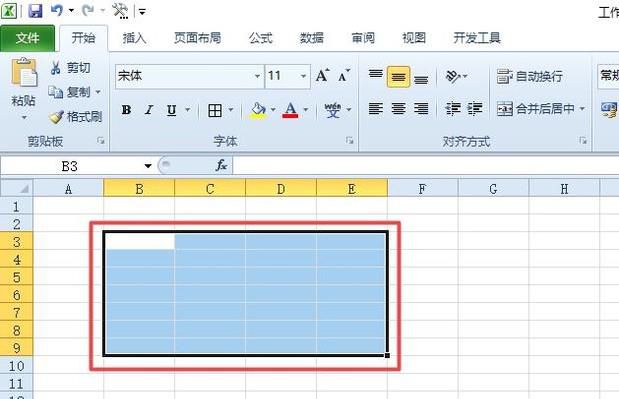Image resolution: width=619 pixels, height=399 pixels.
Task: Toggle Bold formatting
Action: coord(126,110)
